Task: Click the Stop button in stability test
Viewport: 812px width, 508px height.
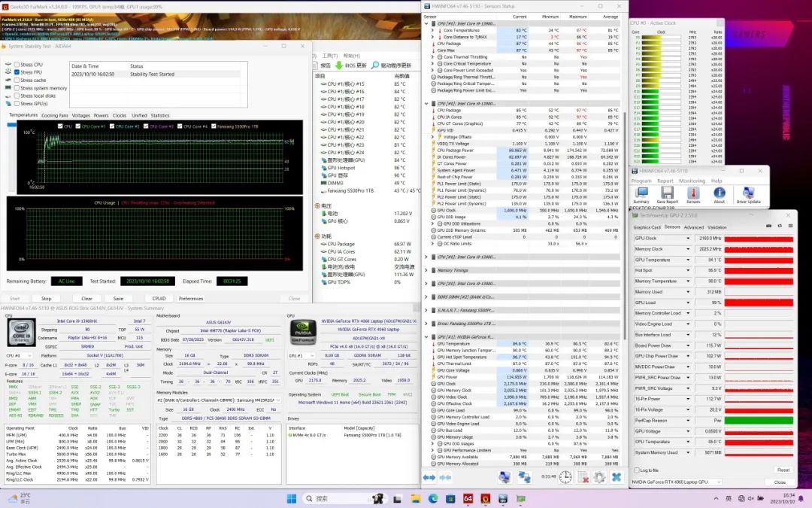Action: 47,298
